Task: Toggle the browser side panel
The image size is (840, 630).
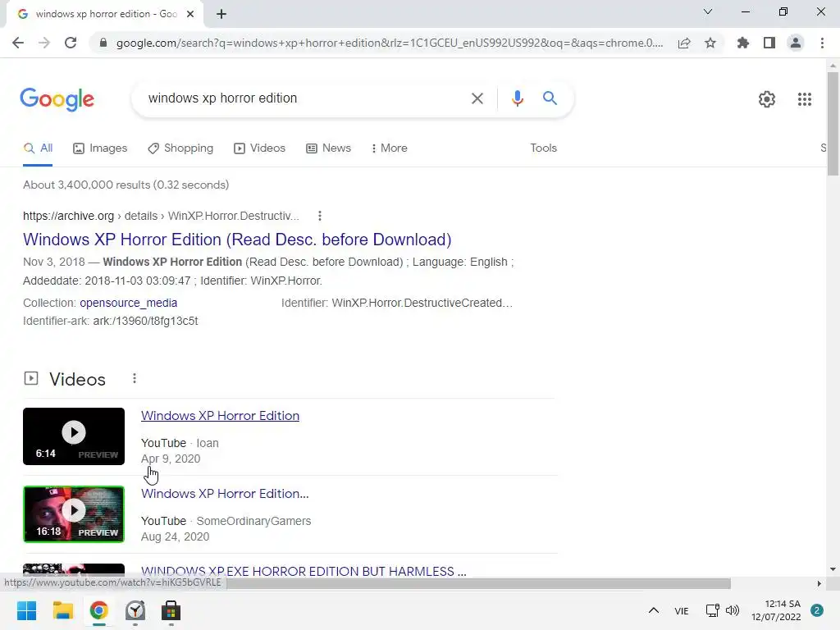Action: pyautogui.click(x=769, y=43)
